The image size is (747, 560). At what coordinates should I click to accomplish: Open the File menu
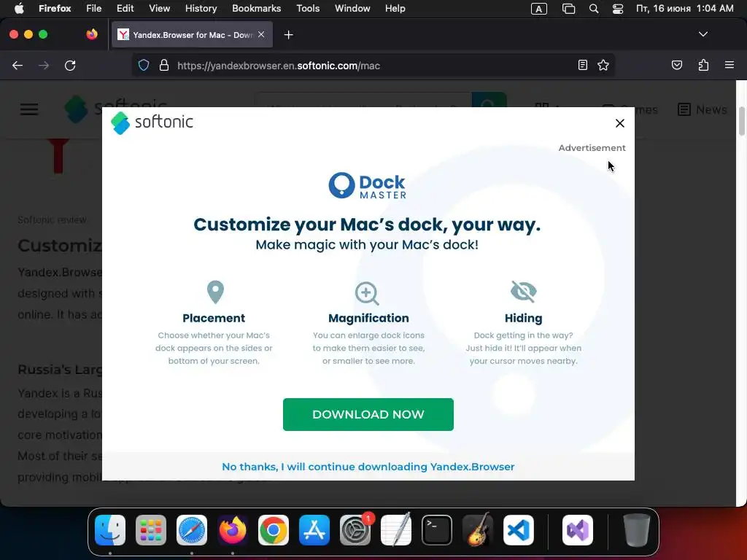click(x=94, y=8)
